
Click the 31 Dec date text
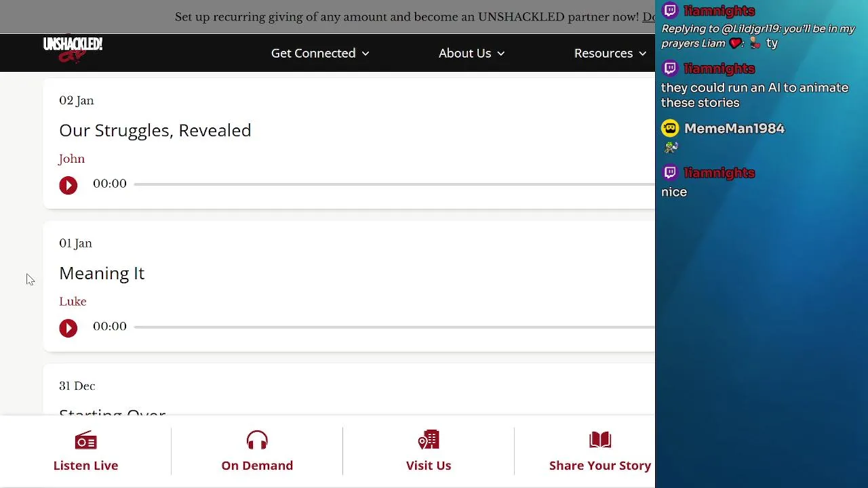(x=77, y=386)
